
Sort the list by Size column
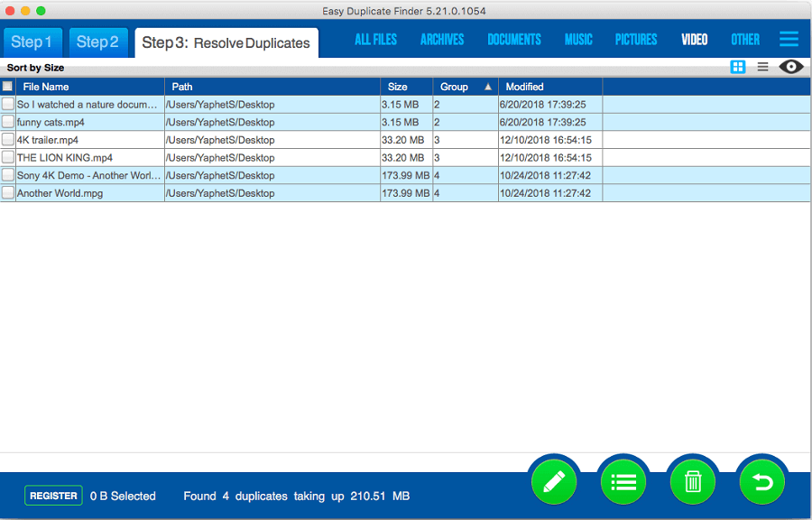[x=397, y=87]
